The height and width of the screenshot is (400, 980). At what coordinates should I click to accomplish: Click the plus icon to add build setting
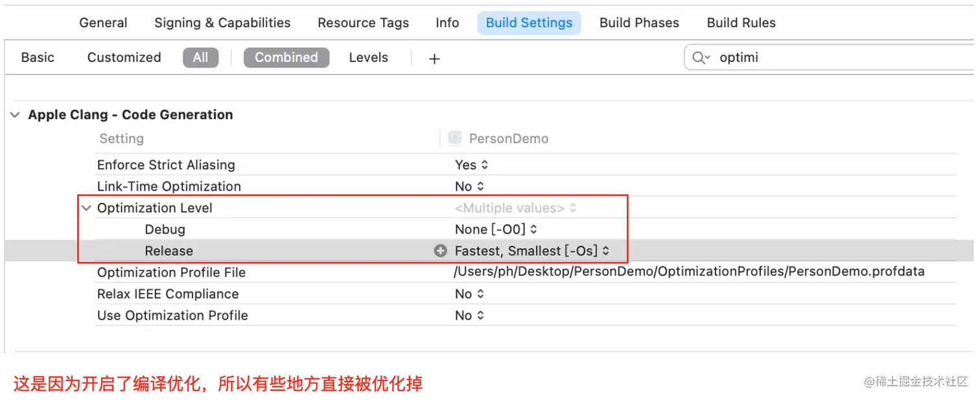click(x=434, y=58)
